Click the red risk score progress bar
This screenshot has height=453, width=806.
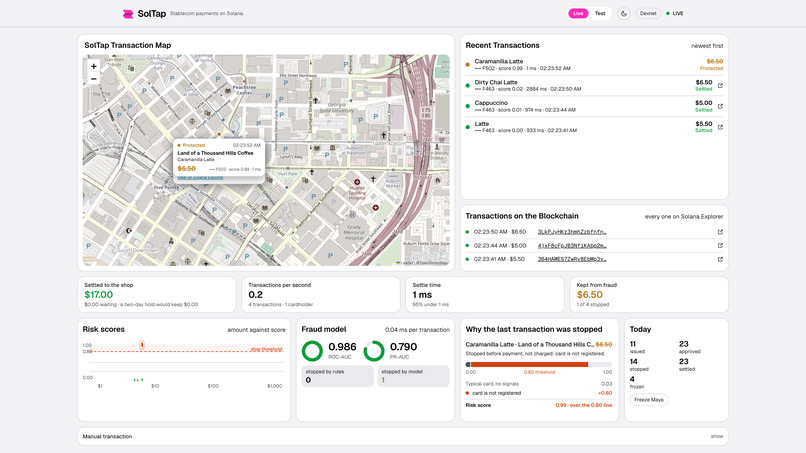point(529,365)
